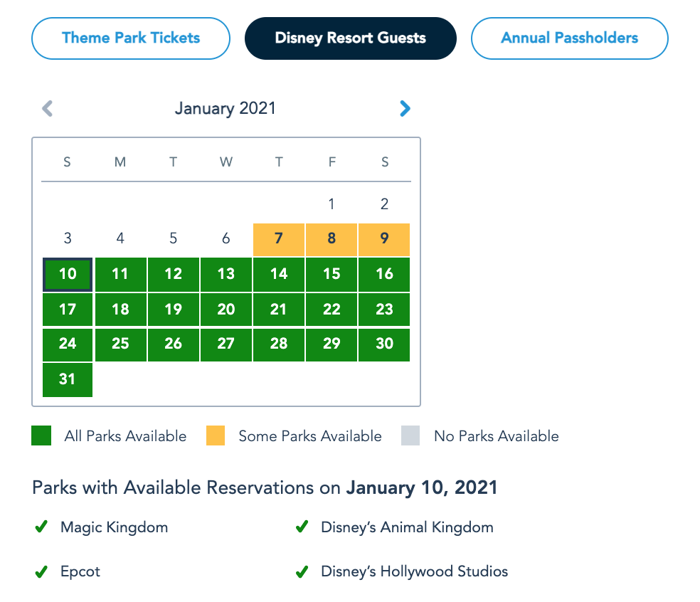Switch to Theme Park Tickets tab
This screenshot has width=700, height=602.
pos(131,38)
